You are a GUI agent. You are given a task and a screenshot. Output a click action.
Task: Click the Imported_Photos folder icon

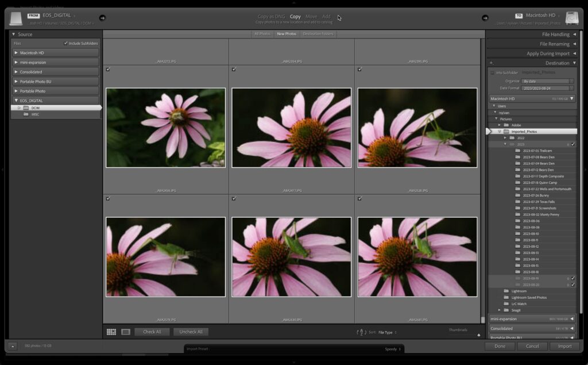coord(506,132)
